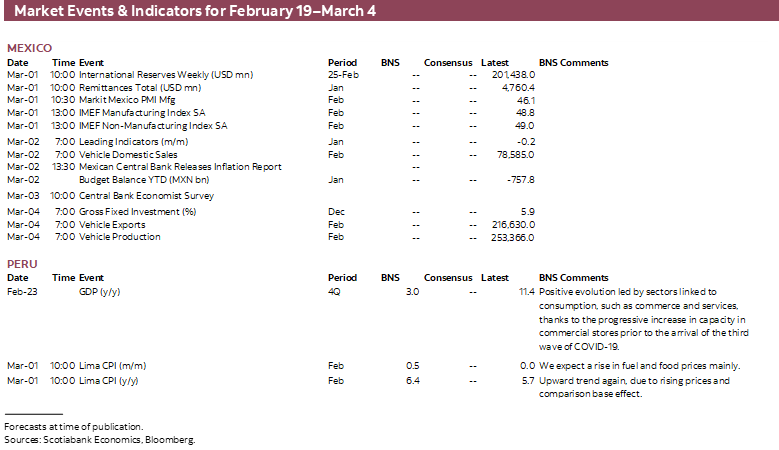Screen dimensions: 779x450
Task: Click the 201,438.0 latest reserves value
Action: [513, 75]
